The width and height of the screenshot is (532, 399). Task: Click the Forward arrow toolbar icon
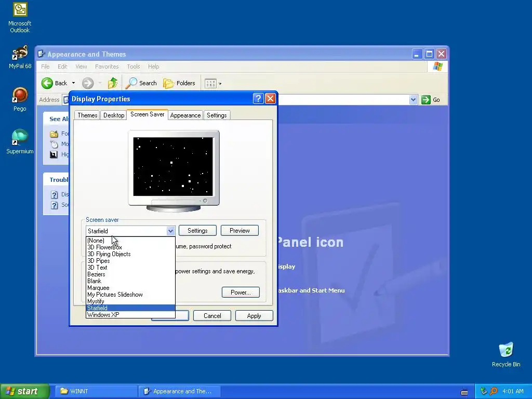[x=87, y=83]
